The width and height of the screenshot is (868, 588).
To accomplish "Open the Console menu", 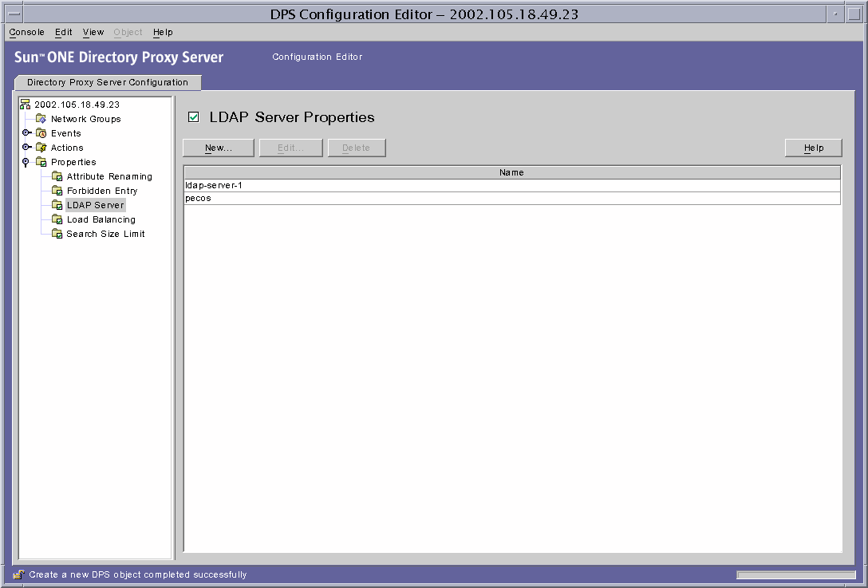I will click(26, 32).
